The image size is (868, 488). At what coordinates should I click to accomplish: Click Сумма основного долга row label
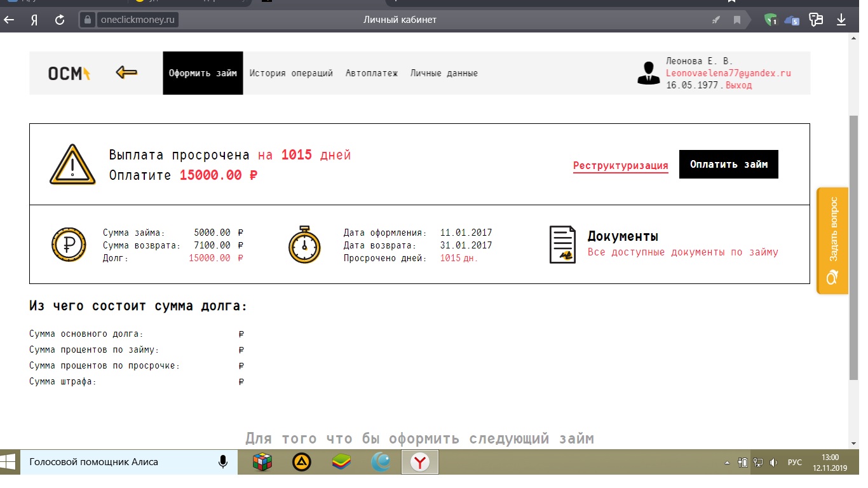tap(86, 334)
